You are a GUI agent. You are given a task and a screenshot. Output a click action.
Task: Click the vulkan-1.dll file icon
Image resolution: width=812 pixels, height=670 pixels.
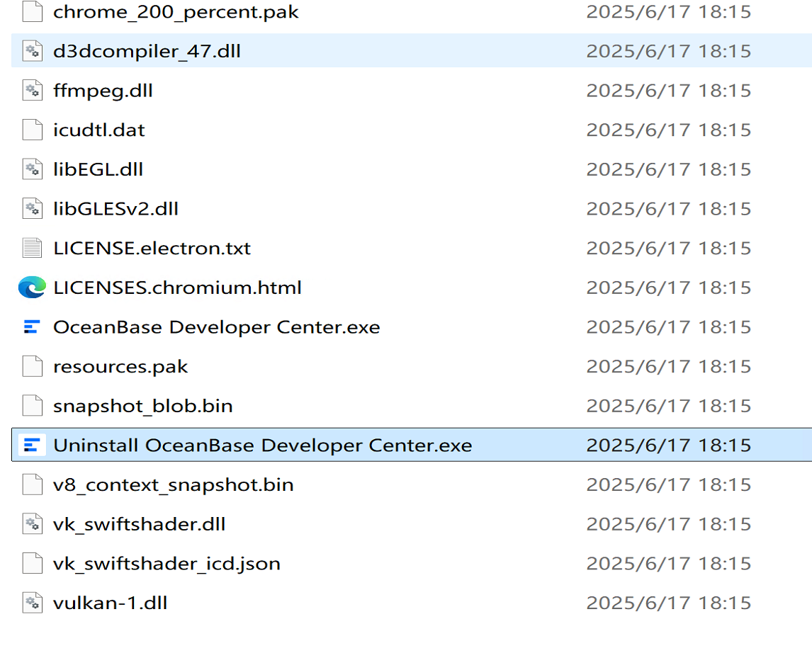click(x=32, y=603)
